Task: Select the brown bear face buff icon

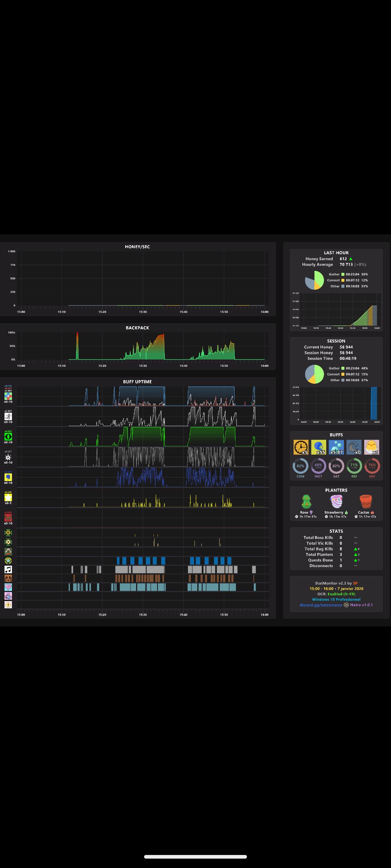Action: 8,578
